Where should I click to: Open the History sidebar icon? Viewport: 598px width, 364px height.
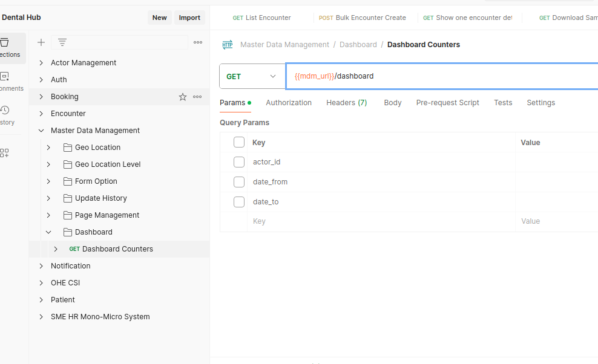click(x=5, y=115)
